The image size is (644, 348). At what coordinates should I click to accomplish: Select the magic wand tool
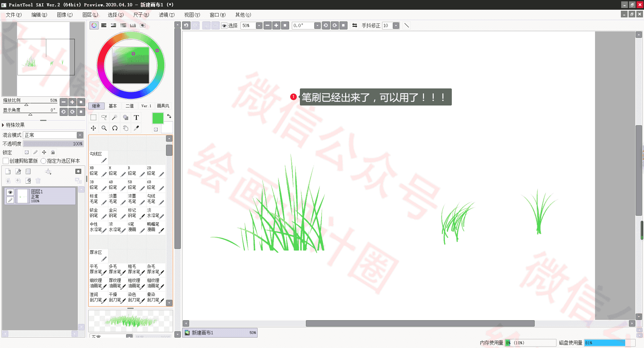(x=115, y=118)
